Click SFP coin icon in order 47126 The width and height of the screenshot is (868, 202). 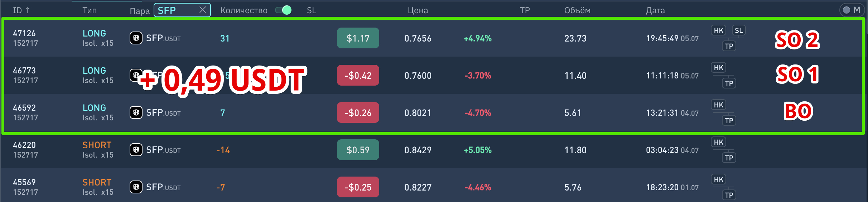tap(136, 38)
